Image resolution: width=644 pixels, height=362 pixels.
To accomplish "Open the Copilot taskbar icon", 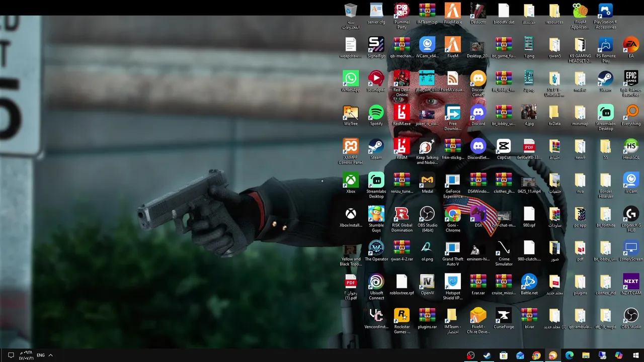I will pos(619,355).
